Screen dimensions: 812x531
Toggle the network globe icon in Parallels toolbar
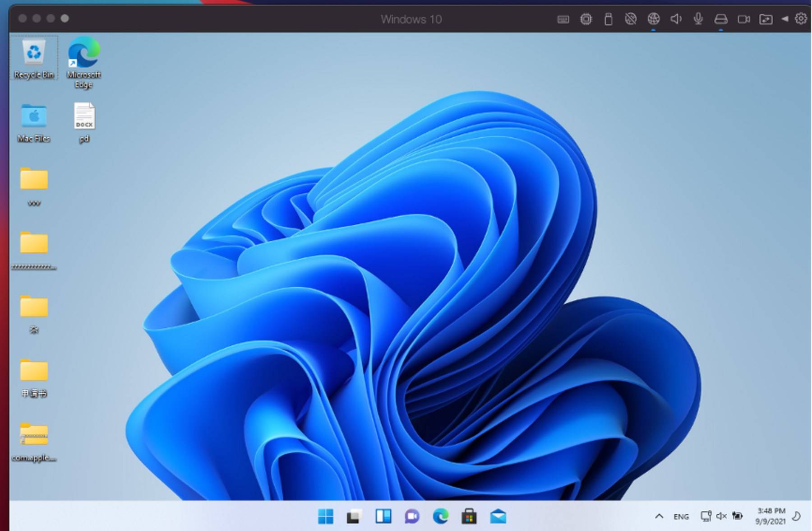click(x=653, y=19)
